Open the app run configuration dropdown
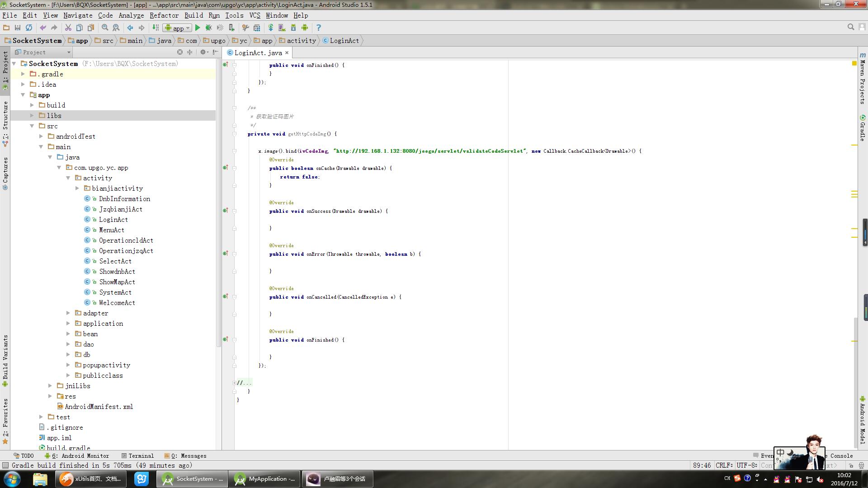Screen dimensions: 868x488 click(x=178, y=28)
